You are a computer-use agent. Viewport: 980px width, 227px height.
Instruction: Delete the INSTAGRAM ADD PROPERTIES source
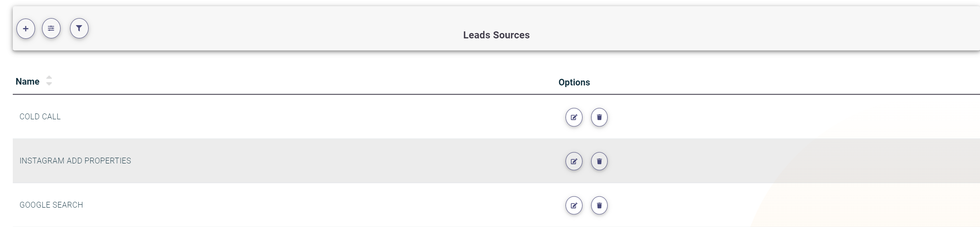click(599, 161)
